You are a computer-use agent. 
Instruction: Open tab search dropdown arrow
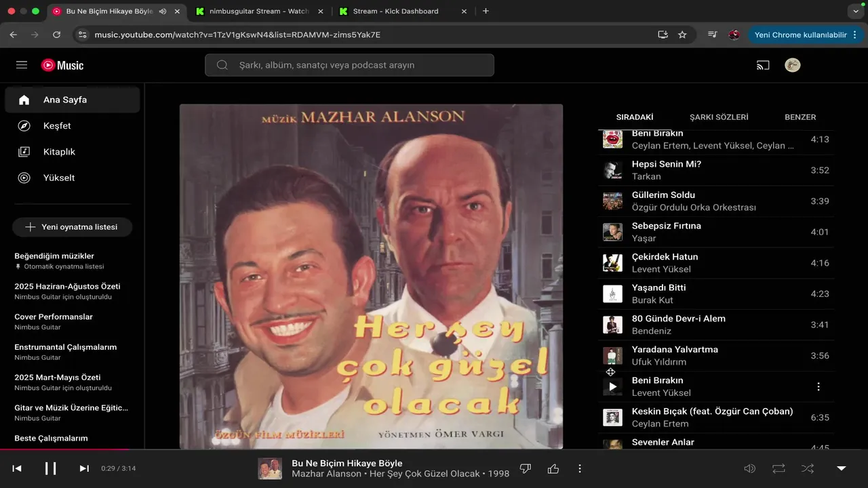[x=854, y=12]
